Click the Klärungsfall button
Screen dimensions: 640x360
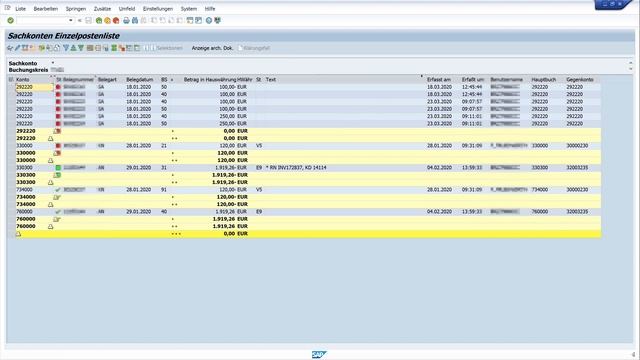click(x=254, y=48)
